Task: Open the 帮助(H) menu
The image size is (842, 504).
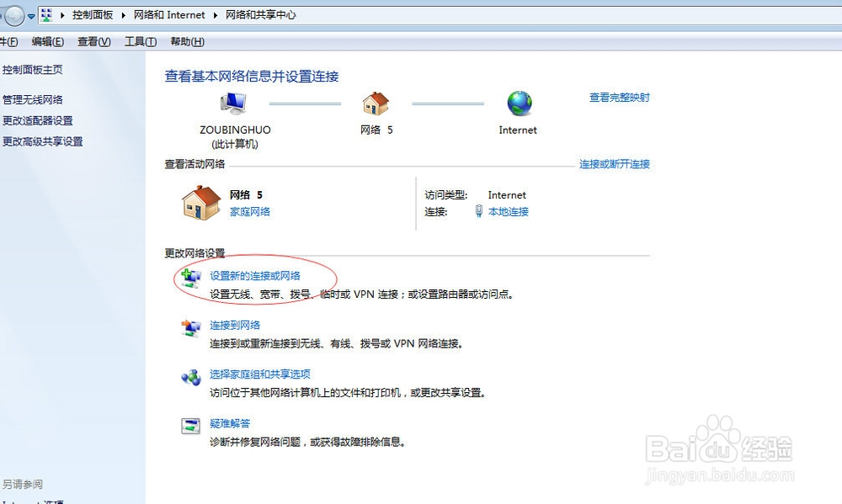Action: tap(188, 42)
